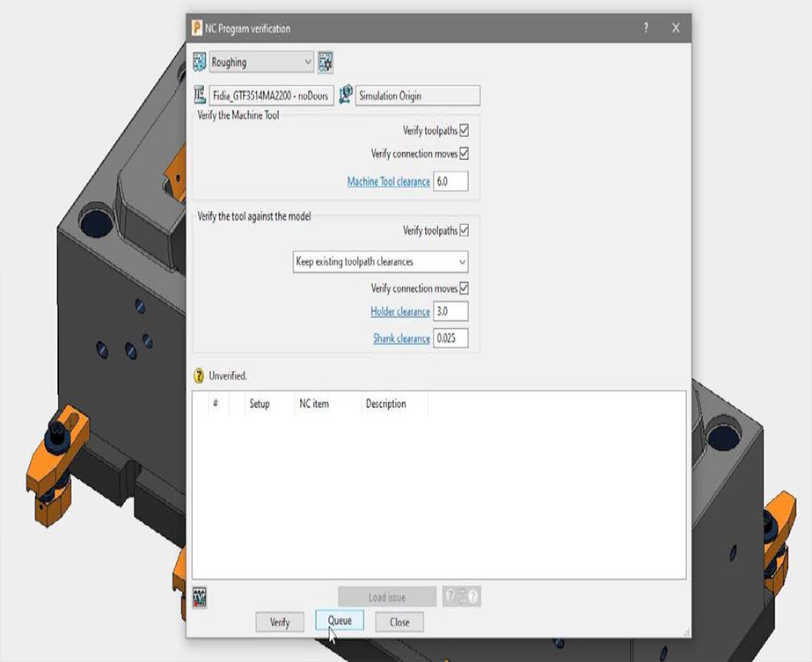Open the Machine Tool clearance link
The height and width of the screenshot is (662, 812).
(388, 182)
